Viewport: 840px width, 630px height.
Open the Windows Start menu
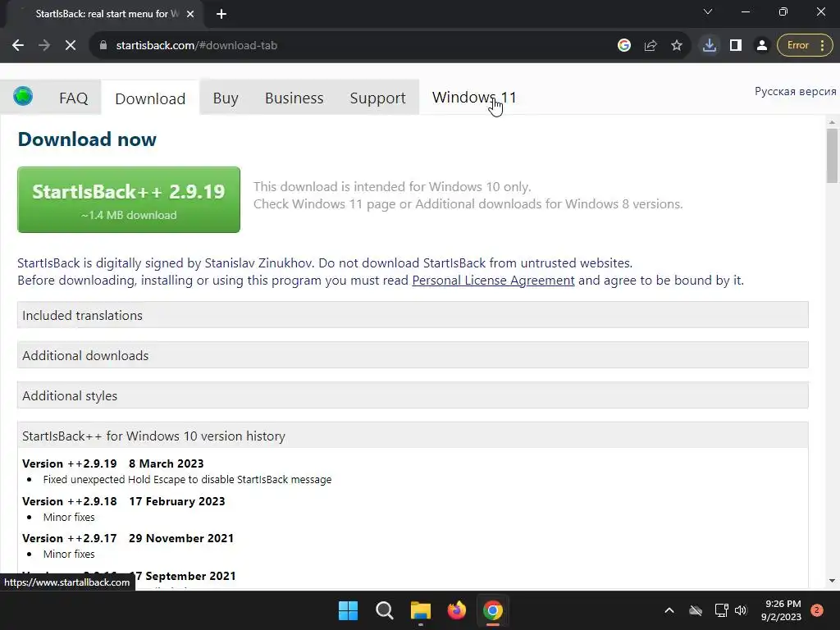click(348, 610)
